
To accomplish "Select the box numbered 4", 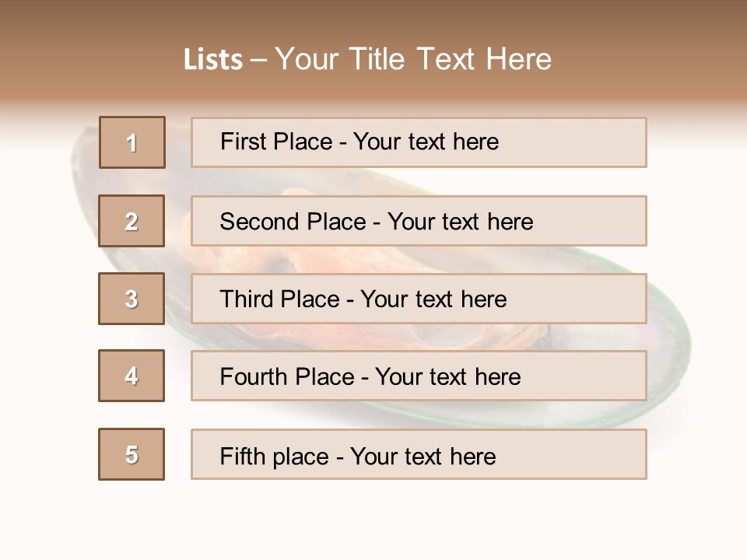I will (132, 376).
